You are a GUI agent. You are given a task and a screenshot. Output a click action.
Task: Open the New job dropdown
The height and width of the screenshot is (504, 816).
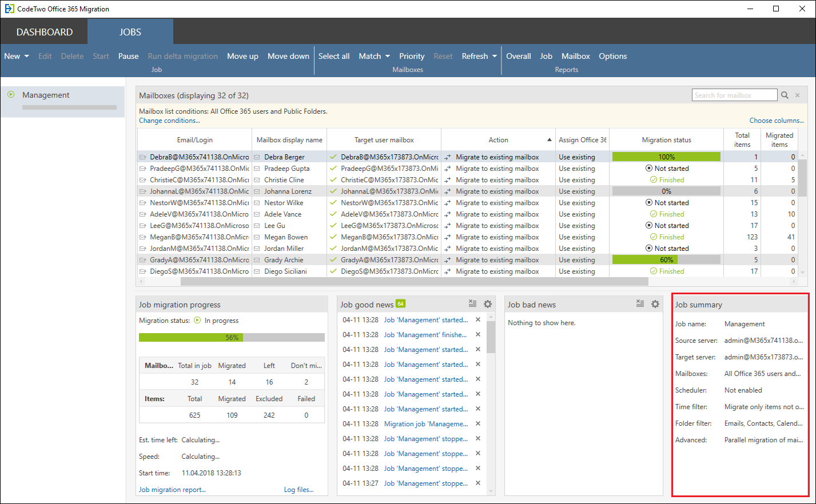click(x=17, y=56)
